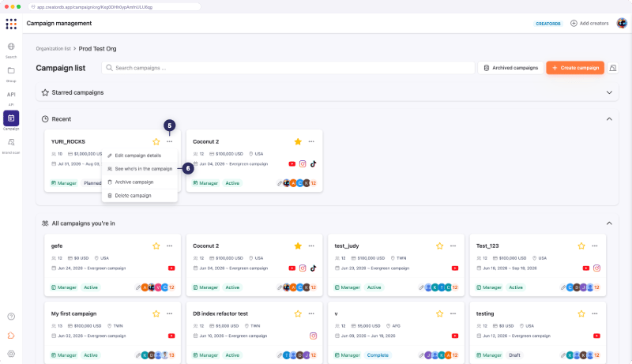Star the Test_123 campaign

click(x=581, y=246)
